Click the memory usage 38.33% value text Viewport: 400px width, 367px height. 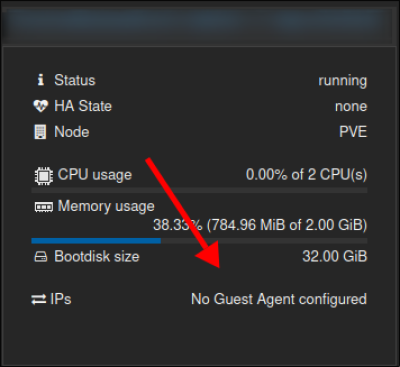(x=260, y=225)
